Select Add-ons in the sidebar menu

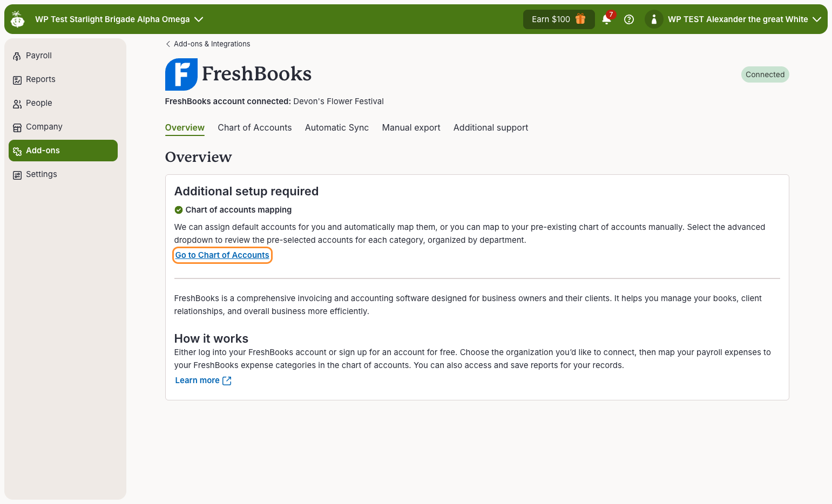tap(63, 151)
